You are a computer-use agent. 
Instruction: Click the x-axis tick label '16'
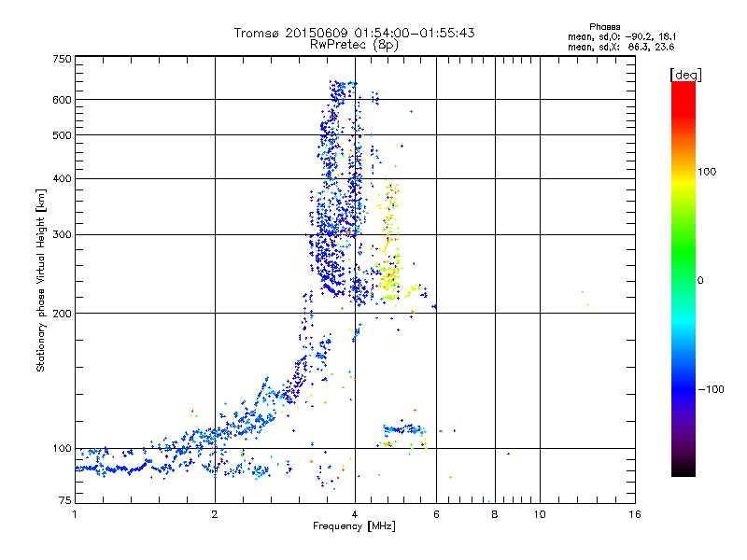click(x=635, y=514)
